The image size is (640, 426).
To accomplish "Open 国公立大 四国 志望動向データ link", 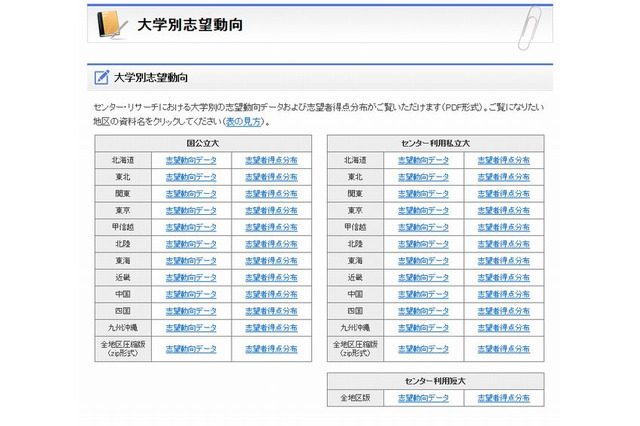I will (191, 311).
